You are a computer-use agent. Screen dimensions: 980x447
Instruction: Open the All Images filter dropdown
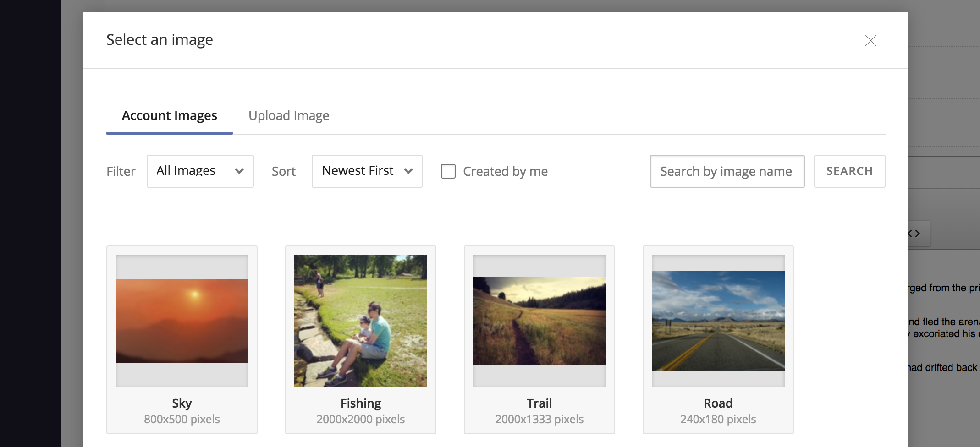tap(200, 171)
